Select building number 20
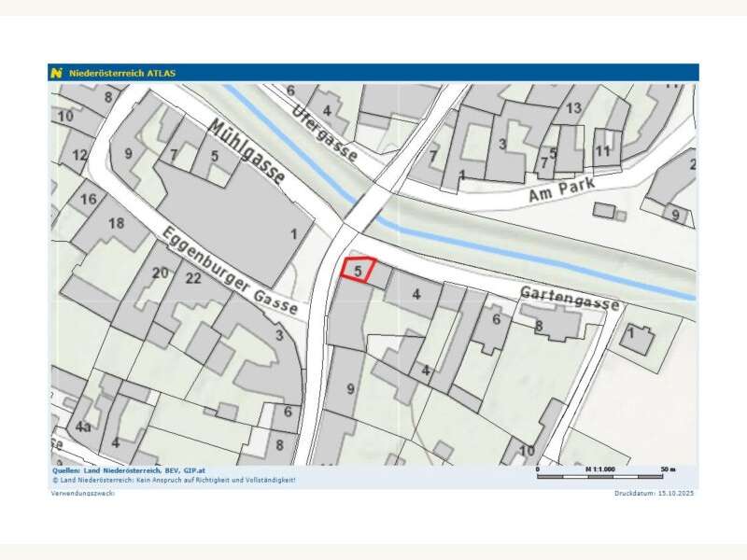Image resolution: width=747 pixels, height=560 pixels. pyautogui.click(x=160, y=273)
